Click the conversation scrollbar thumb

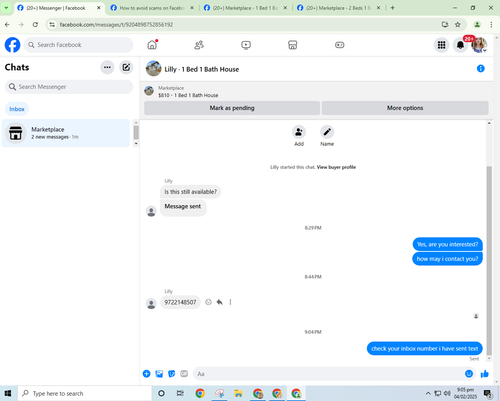coord(489,261)
